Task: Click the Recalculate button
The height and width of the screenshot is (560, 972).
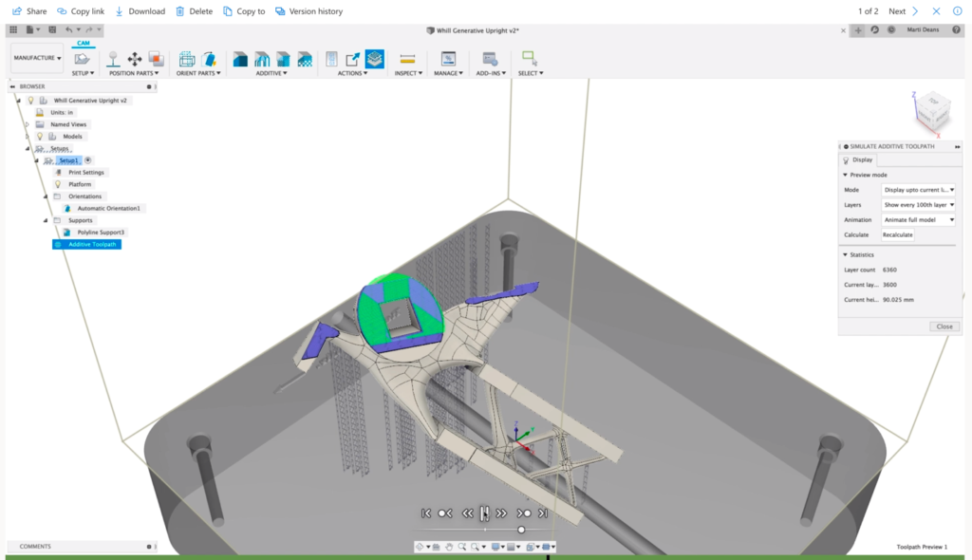Action: 898,235
